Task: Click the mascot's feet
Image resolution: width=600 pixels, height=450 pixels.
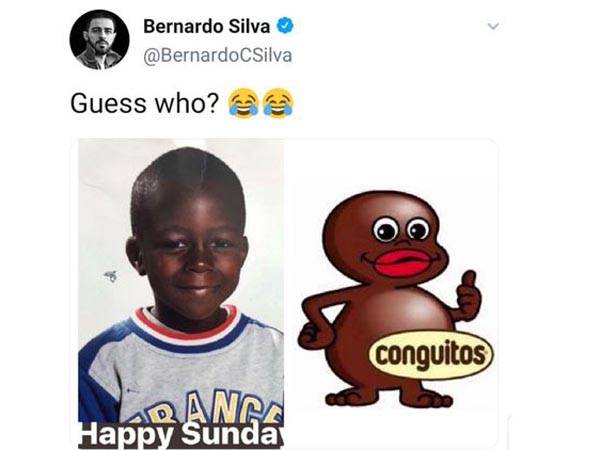Action: click(x=389, y=398)
